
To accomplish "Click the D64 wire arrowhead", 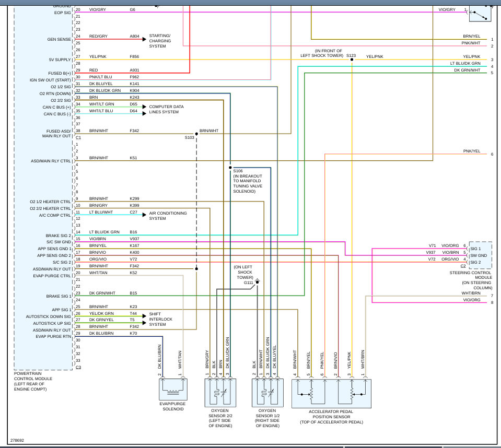I will tap(144, 114).
